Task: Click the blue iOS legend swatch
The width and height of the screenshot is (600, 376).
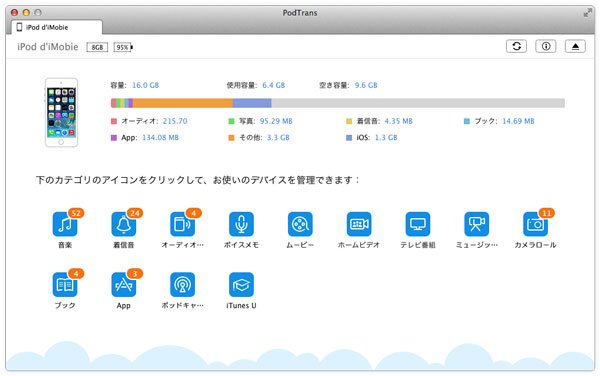Action: point(349,138)
